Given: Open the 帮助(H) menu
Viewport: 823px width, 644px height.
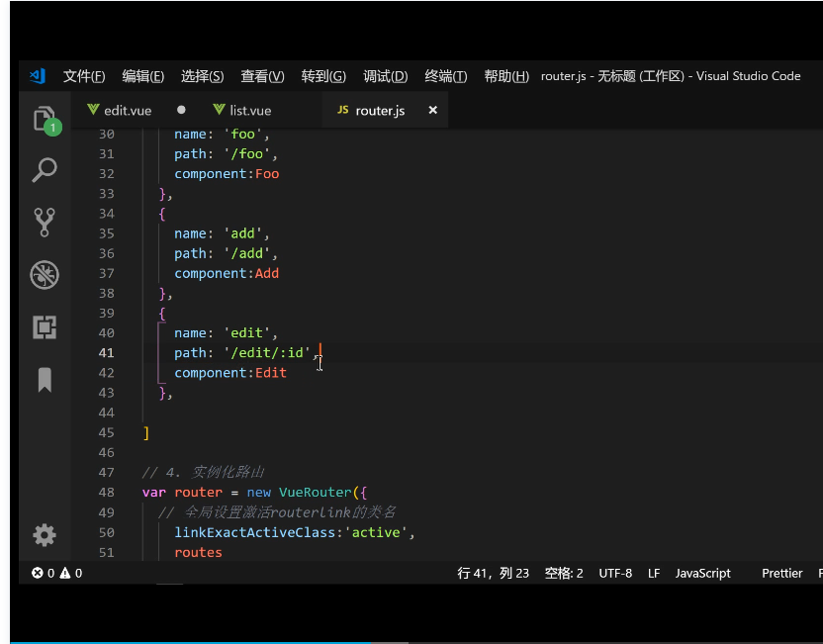Looking at the screenshot, I should [506, 76].
